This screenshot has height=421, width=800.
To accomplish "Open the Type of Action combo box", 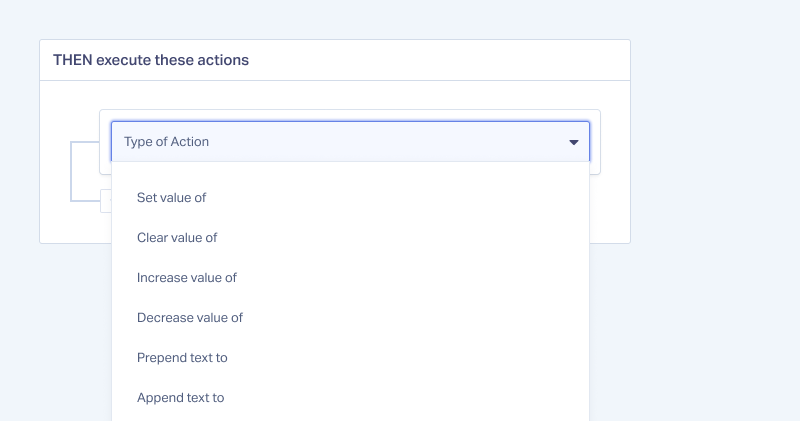I will point(350,142).
